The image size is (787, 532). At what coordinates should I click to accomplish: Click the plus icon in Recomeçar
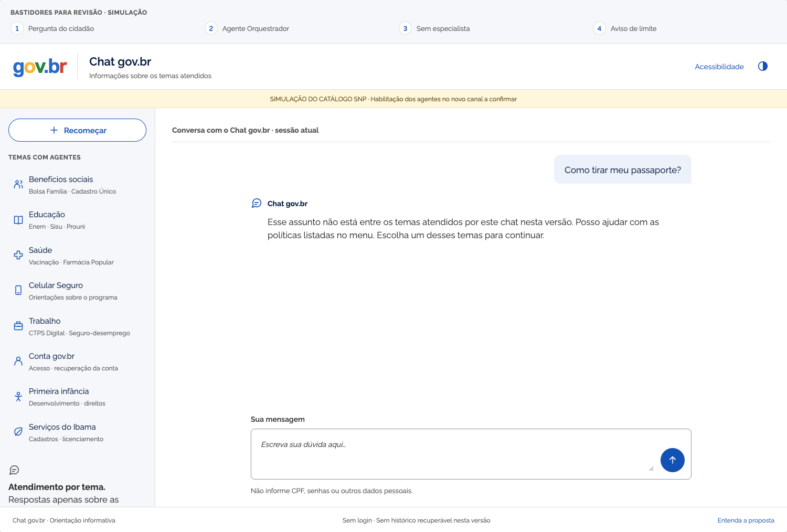[54, 130]
